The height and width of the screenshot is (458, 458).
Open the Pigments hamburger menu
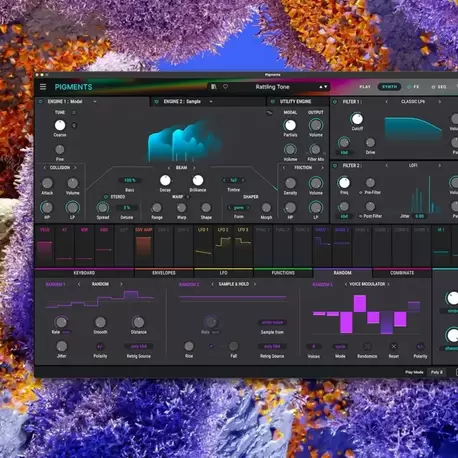coord(43,87)
